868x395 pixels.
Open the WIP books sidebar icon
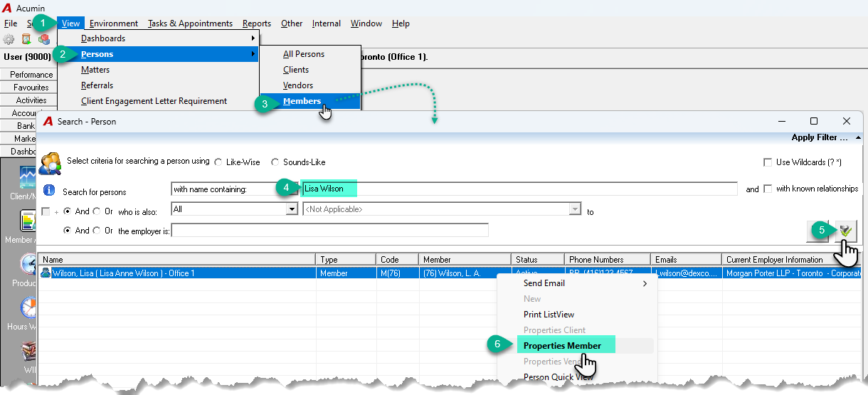(x=28, y=351)
